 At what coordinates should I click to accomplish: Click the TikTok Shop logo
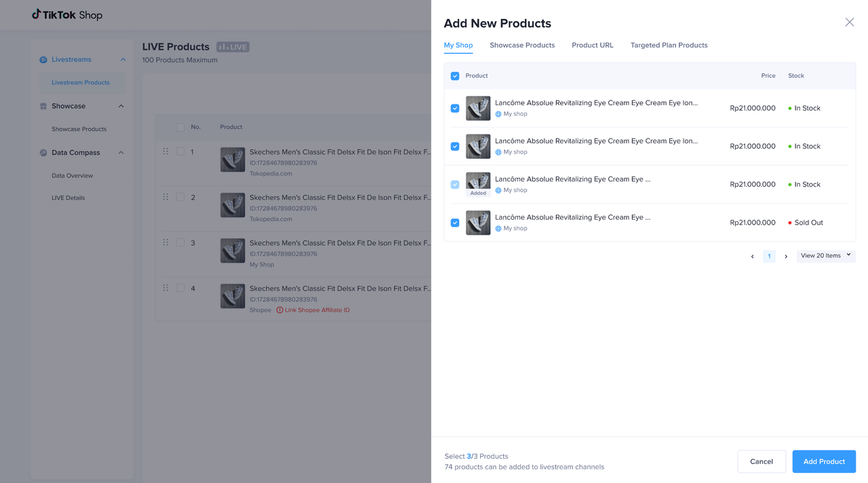[67, 15]
